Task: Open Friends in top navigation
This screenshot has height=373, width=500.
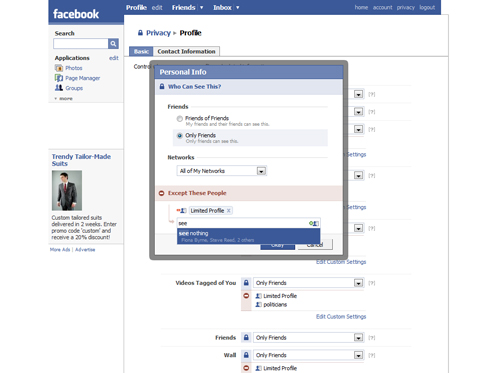Action: pos(183,7)
